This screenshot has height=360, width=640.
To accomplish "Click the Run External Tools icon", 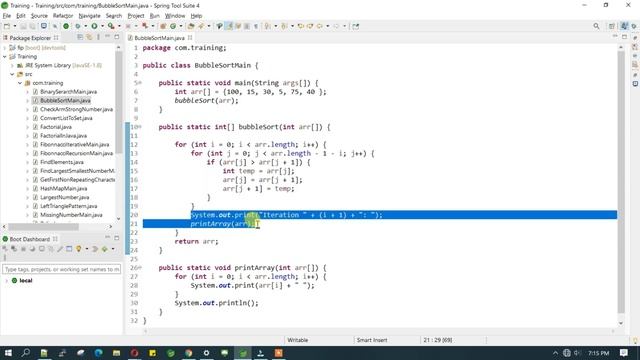I will pyautogui.click(x=111, y=26).
